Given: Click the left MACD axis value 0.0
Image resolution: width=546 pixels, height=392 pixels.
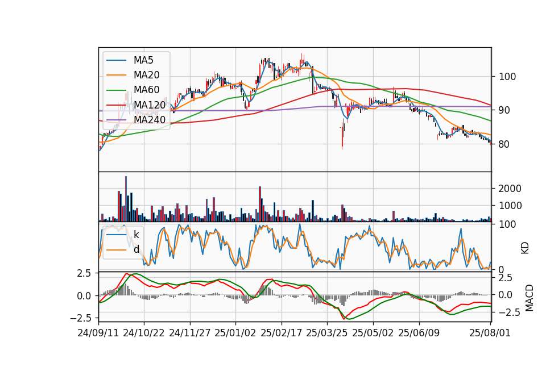Looking at the screenshot, I should pyautogui.click(x=84, y=296).
